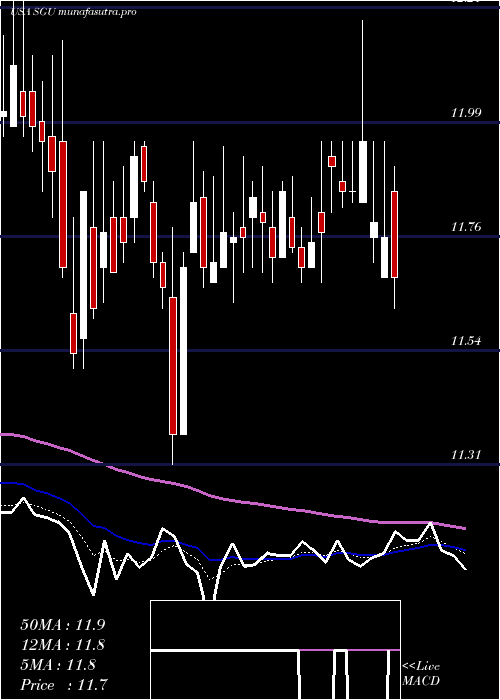Viewport: 500px width, 700px height.
Task: Click the last red candlestick on the right
Action: 394,234
